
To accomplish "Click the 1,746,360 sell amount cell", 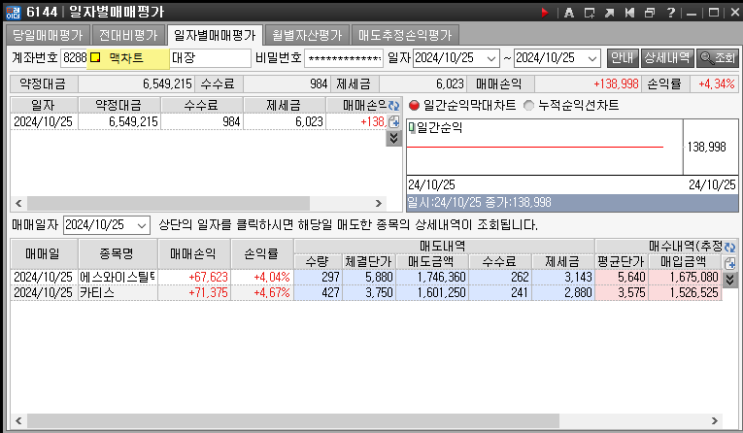I will pyautogui.click(x=432, y=277).
